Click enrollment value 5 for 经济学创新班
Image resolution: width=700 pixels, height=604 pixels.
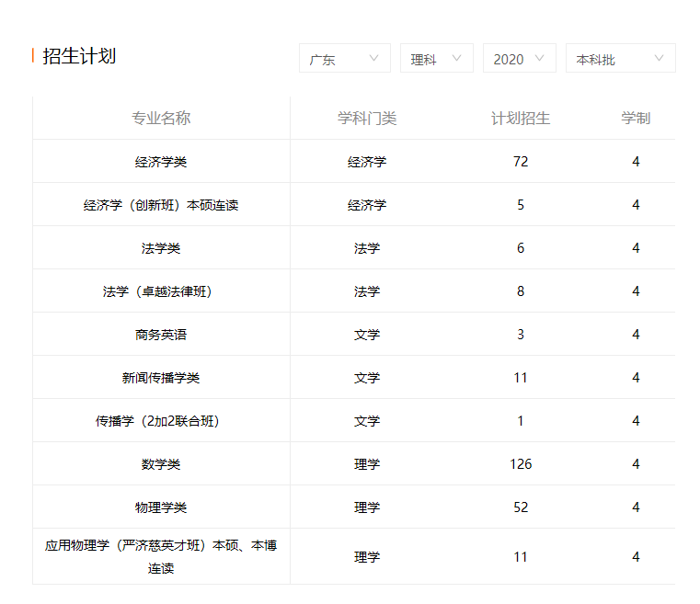tap(521, 205)
